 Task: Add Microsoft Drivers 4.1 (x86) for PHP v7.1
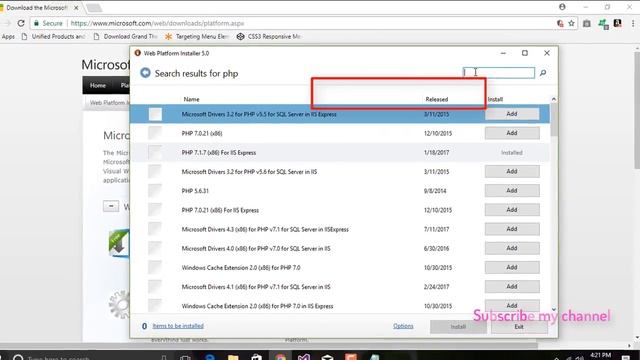point(512,287)
